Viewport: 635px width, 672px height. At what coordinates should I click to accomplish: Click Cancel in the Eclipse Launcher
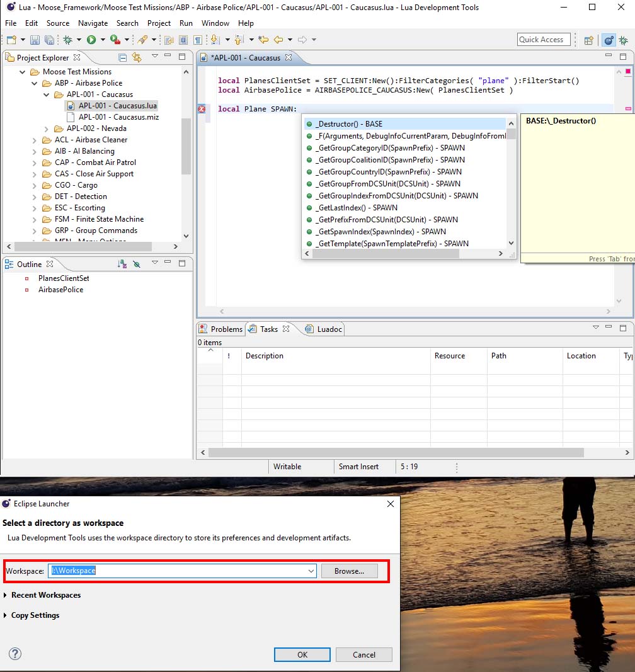click(363, 654)
